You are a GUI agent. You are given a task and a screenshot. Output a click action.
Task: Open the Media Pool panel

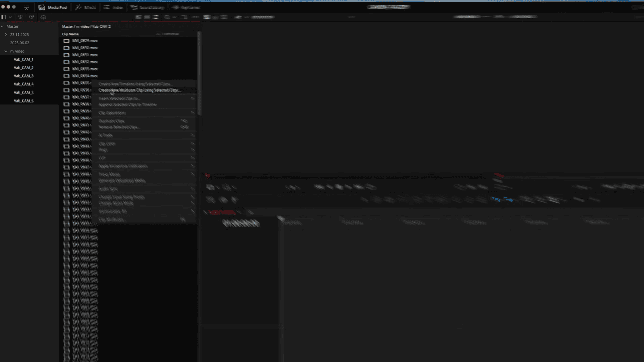[x=54, y=7]
